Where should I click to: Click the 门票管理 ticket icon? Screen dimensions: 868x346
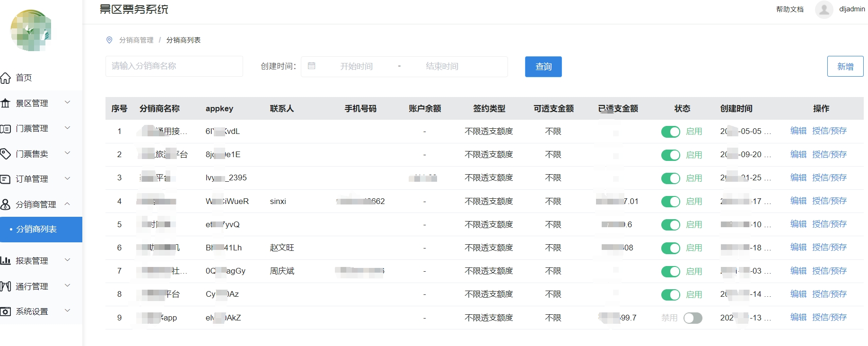point(5,128)
